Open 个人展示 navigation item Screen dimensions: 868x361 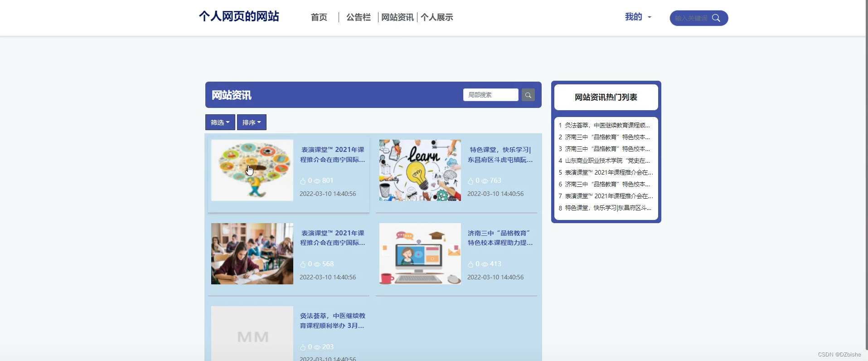437,17
